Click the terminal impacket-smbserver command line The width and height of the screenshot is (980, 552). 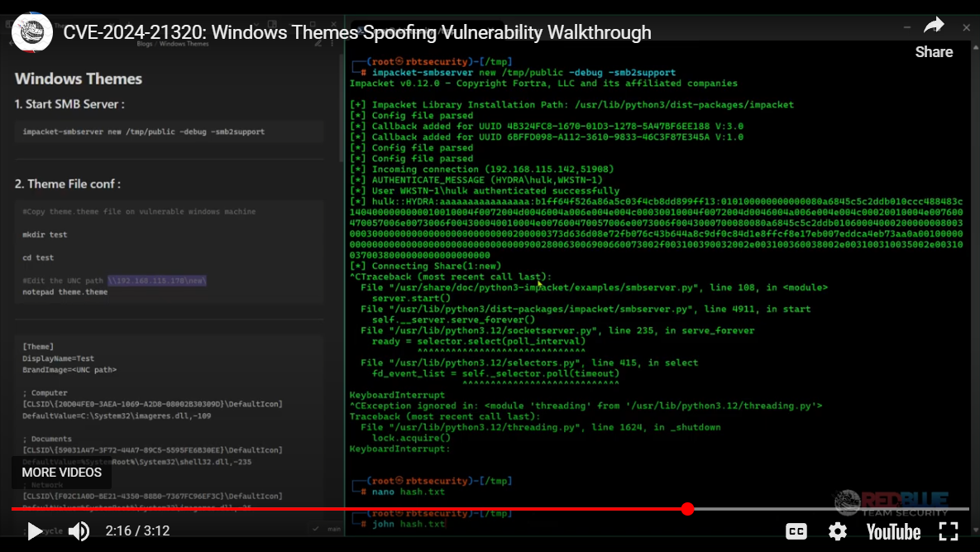click(x=523, y=73)
